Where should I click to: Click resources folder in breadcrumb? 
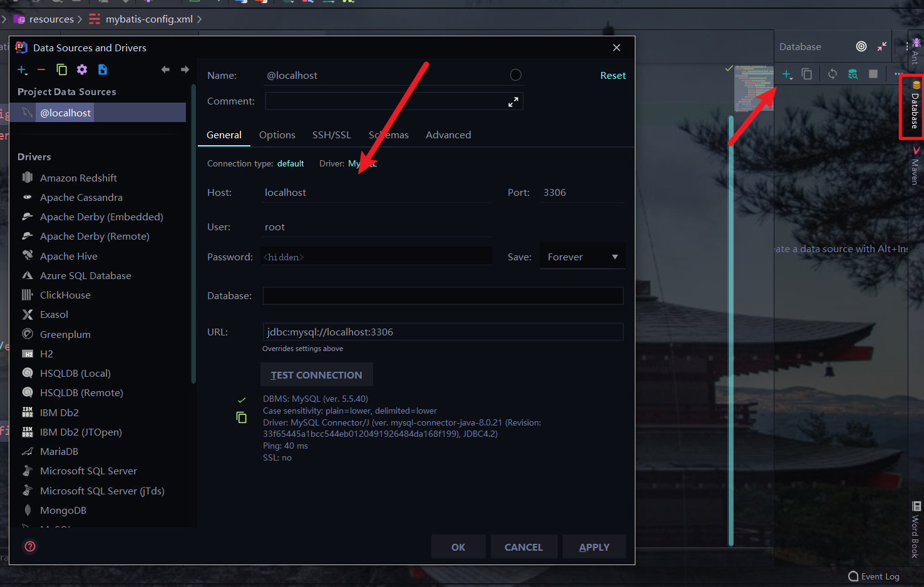(x=51, y=19)
